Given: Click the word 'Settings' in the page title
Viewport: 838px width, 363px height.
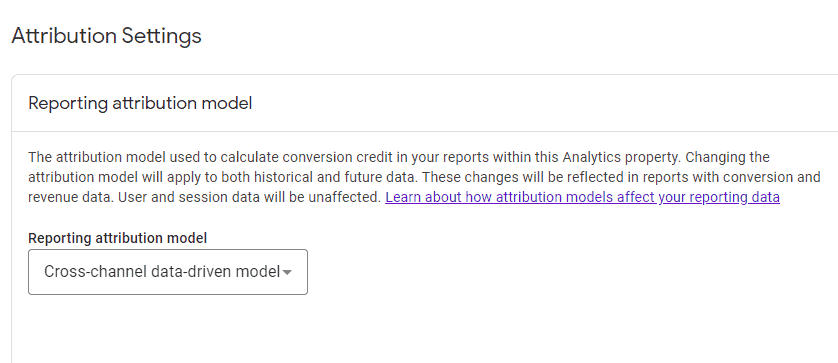Looking at the screenshot, I should [x=162, y=36].
